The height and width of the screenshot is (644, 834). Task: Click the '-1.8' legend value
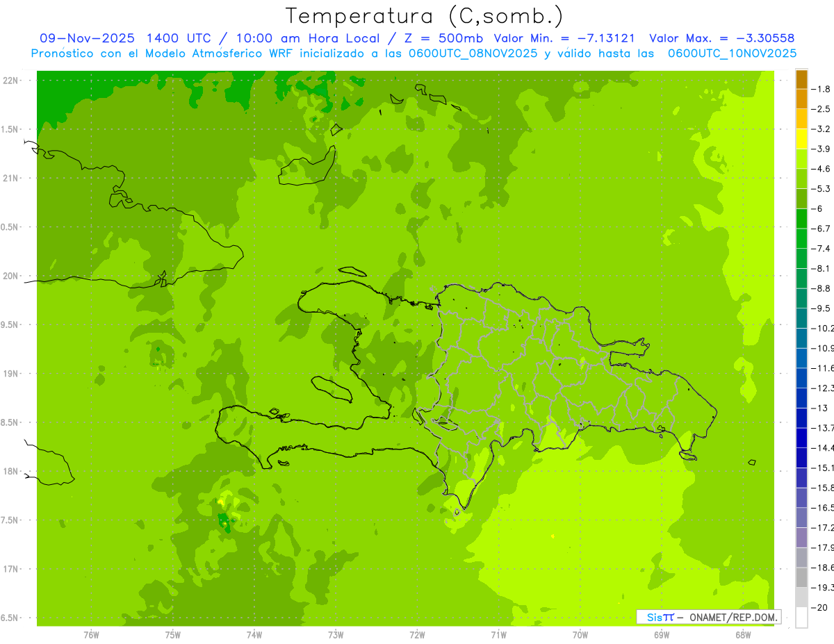click(821, 89)
